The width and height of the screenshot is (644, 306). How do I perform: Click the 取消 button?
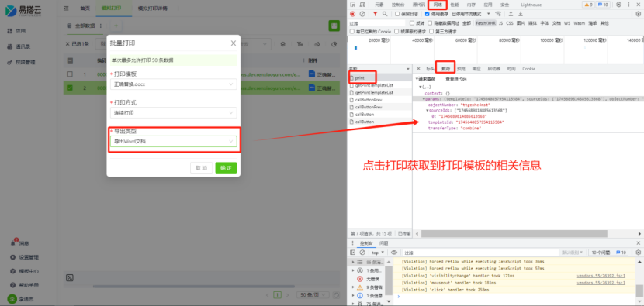coord(201,168)
